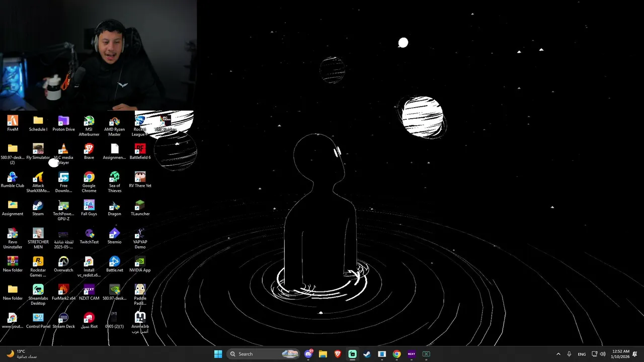The image size is (644, 362).
Task: Open the Assignment folder
Action: (x=13, y=208)
